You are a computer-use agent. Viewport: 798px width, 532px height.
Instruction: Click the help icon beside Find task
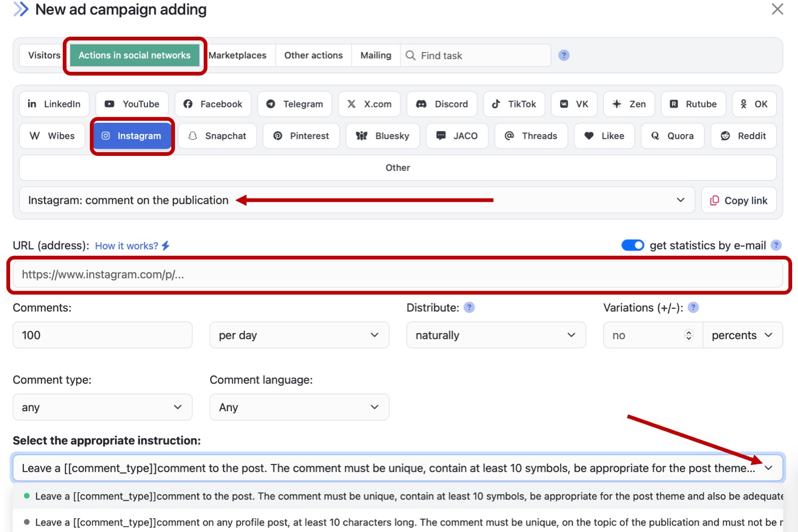pos(564,55)
